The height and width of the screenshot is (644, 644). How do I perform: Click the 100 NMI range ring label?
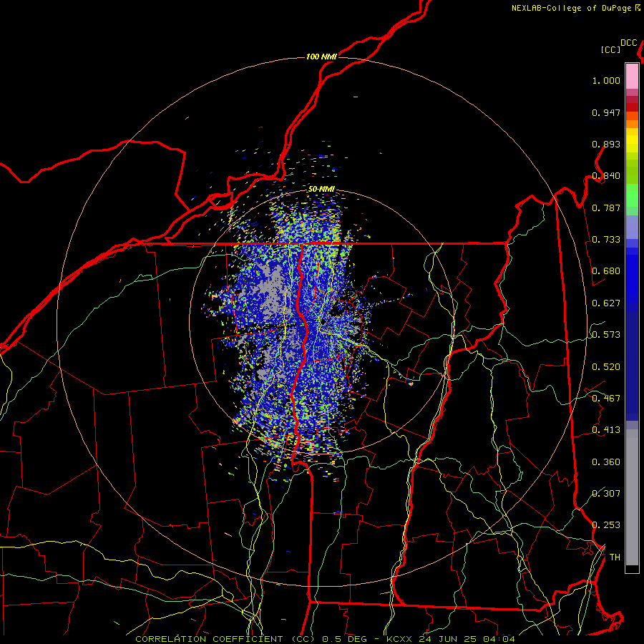(321, 57)
